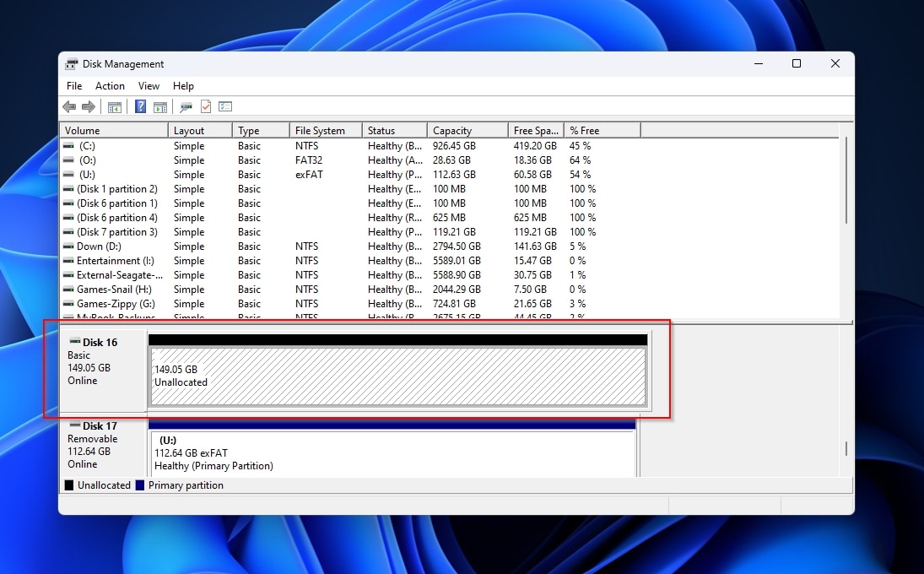This screenshot has height=574, width=924.
Task: Sort by the % Free column header
Action: (x=602, y=130)
